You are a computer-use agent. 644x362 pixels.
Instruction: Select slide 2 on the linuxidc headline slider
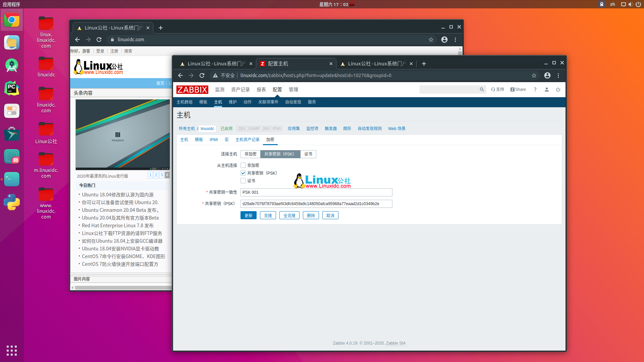point(156,175)
